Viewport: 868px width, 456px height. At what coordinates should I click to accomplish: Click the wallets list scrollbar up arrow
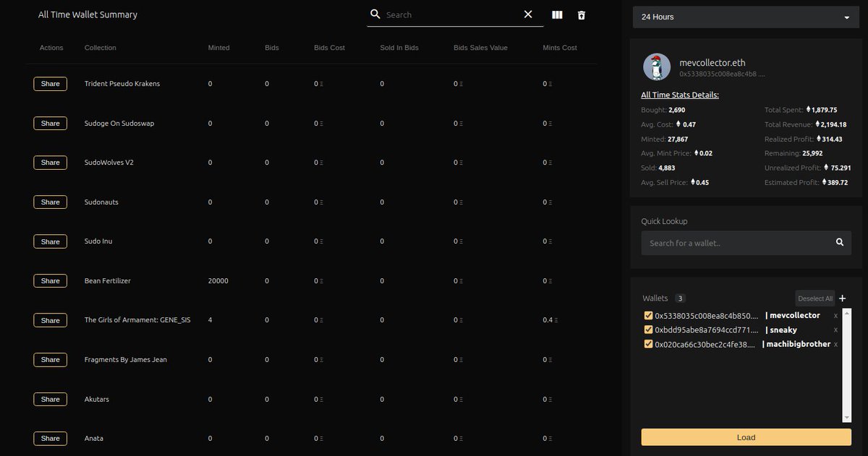click(x=847, y=313)
